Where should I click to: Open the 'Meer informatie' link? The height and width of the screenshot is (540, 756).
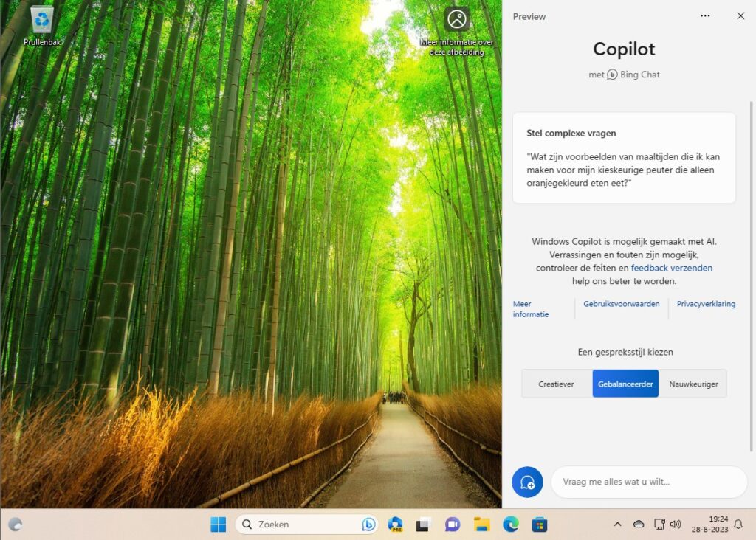click(531, 309)
